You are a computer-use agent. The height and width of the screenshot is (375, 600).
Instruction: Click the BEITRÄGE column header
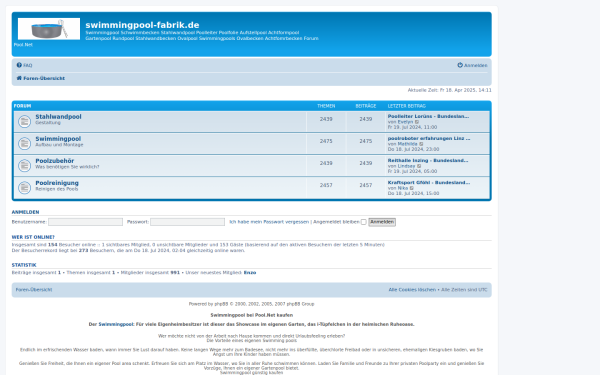tap(366, 106)
